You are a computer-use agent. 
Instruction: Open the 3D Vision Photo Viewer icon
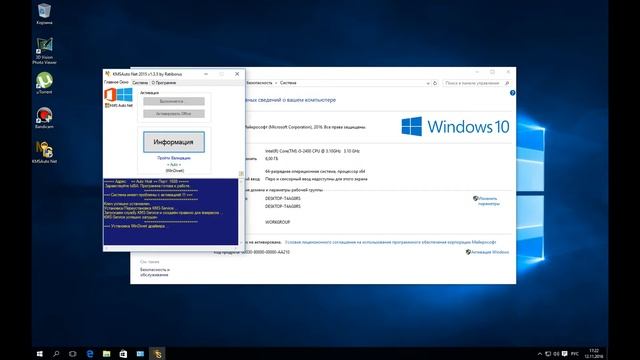click(x=44, y=51)
